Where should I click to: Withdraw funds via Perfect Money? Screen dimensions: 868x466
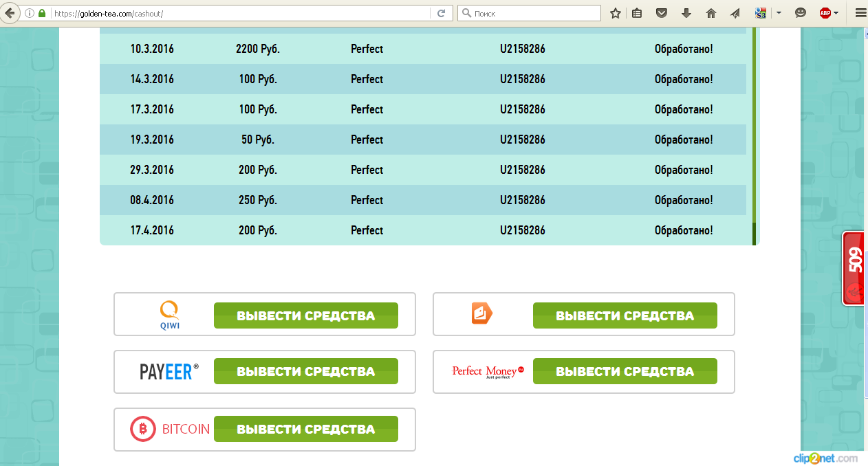625,371
